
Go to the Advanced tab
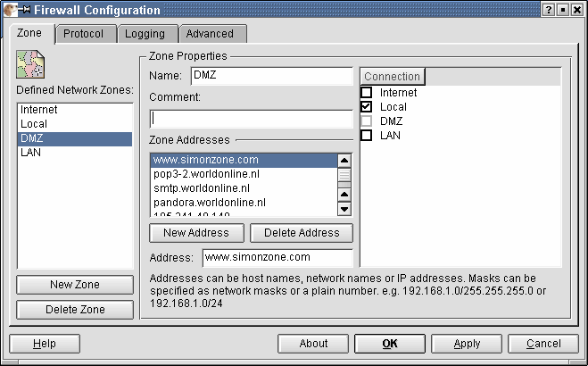tap(210, 34)
